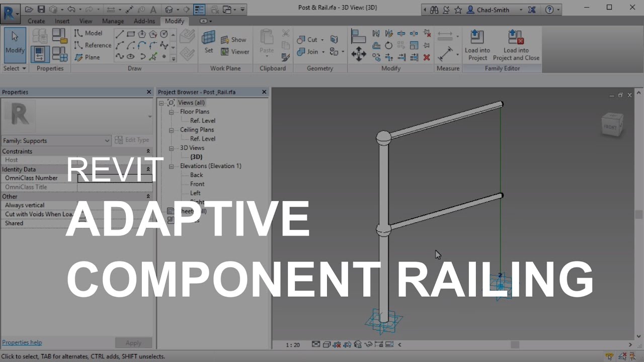Screen dimensions: 644x362
Task: Choose the Spline draw tool
Action: pyautogui.click(x=120, y=56)
